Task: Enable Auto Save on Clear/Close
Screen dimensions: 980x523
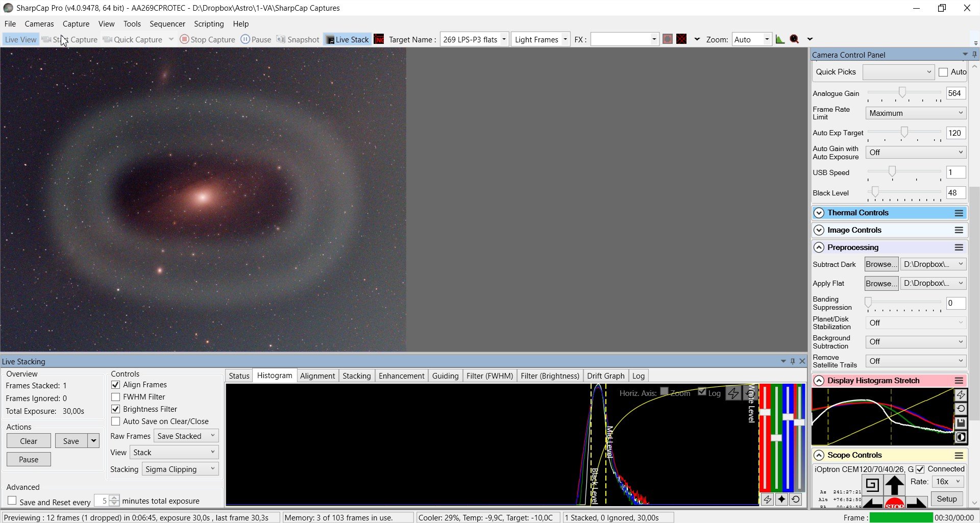Action: click(x=116, y=421)
